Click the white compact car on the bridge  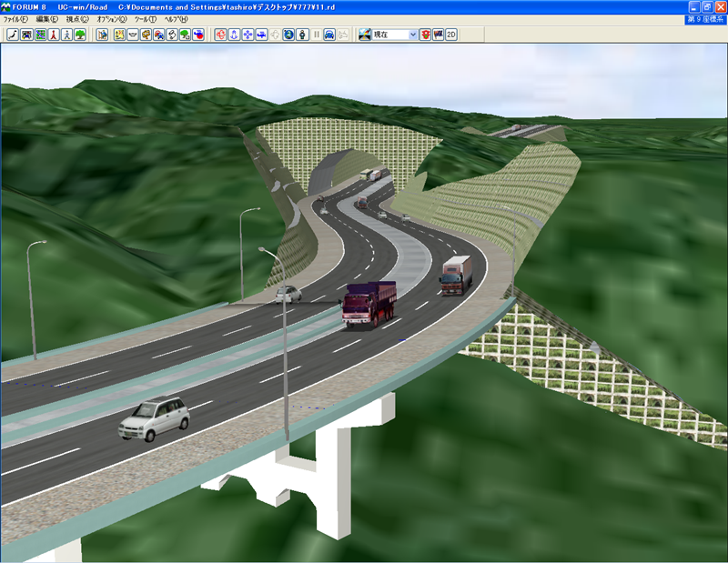pos(154,418)
